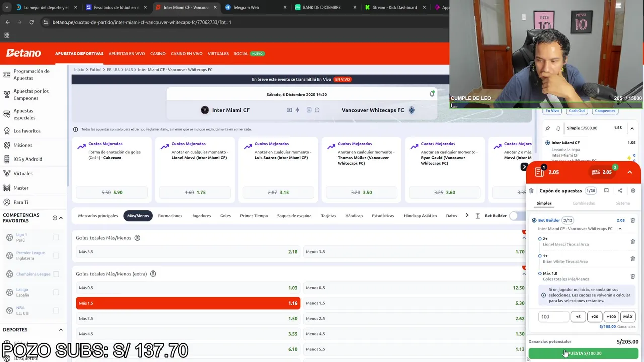Select Menos 1.5 at odds 5.30
This screenshot has height=362, width=644.
pyautogui.click(x=415, y=303)
